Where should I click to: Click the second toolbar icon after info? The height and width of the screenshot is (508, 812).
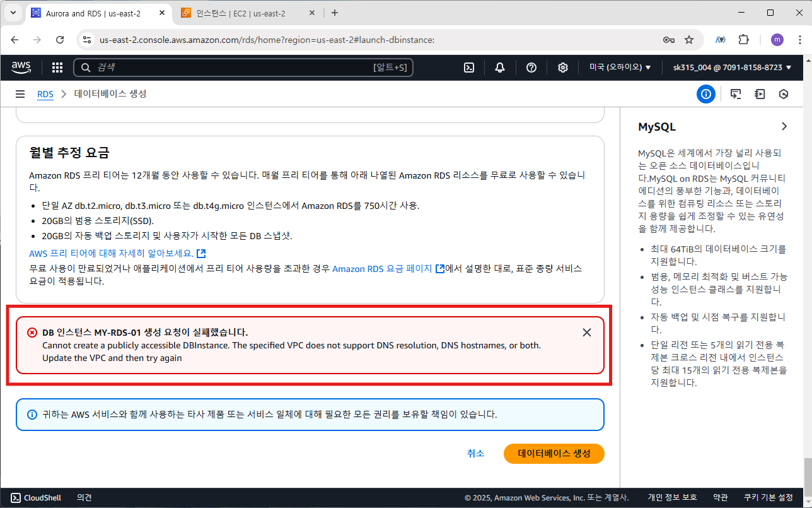pyautogui.click(x=760, y=94)
